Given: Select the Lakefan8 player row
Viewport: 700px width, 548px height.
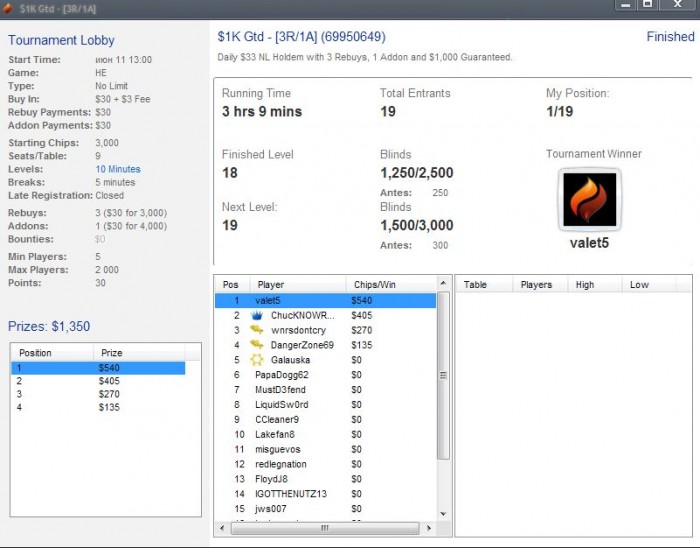Looking at the screenshot, I should pyautogui.click(x=325, y=434).
